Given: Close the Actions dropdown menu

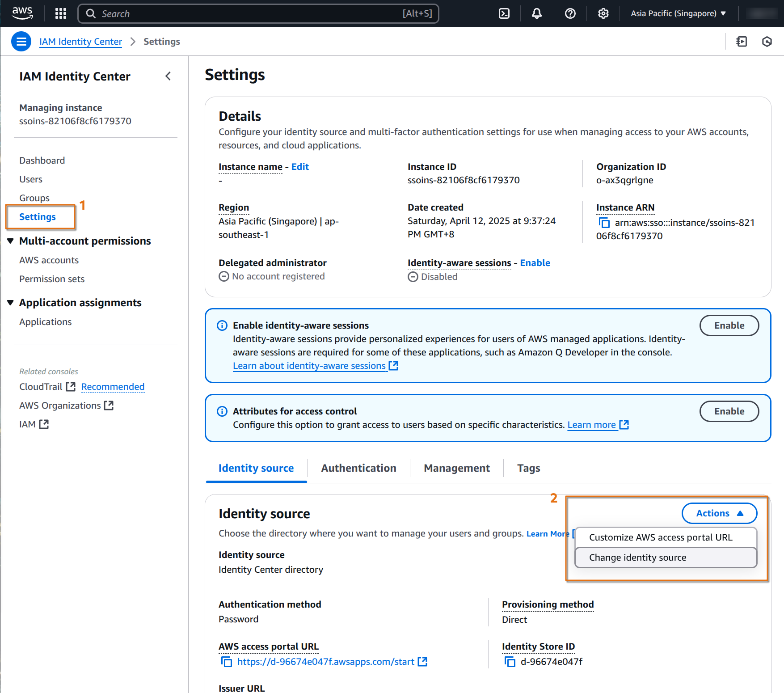Looking at the screenshot, I should [719, 513].
